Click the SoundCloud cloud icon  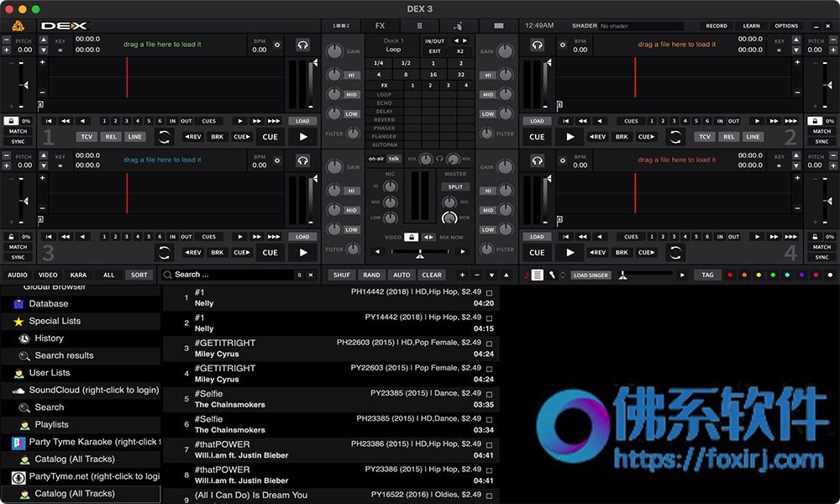(18, 391)
